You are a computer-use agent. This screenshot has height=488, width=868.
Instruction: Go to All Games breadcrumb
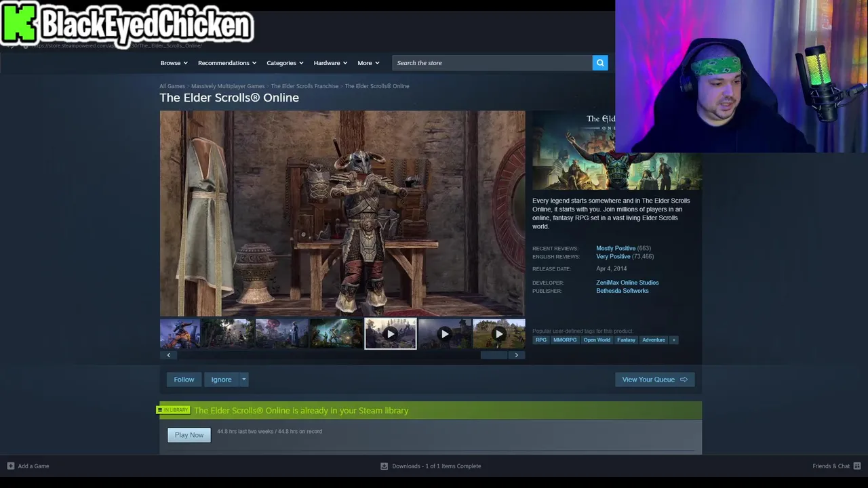pos(172,86)
